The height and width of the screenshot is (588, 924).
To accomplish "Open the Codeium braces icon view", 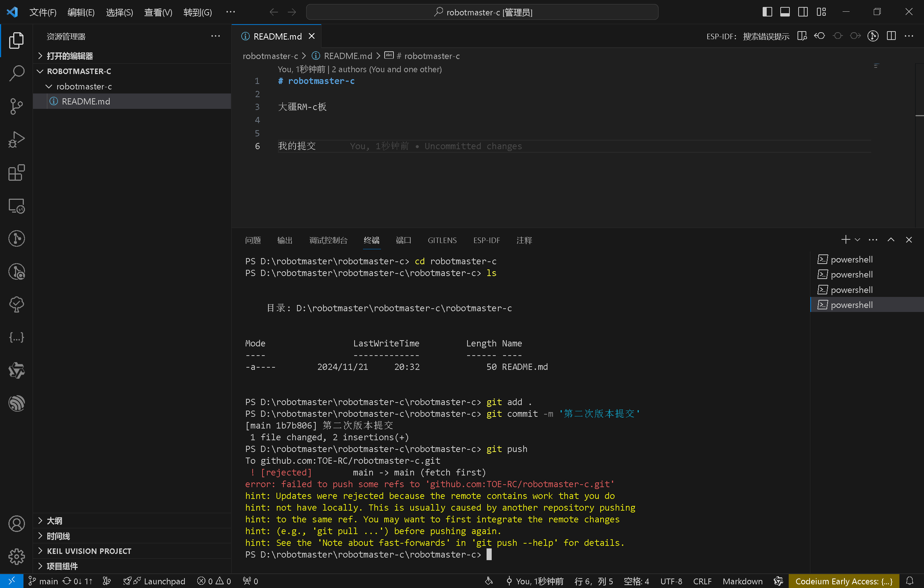I will click(16, 338).
